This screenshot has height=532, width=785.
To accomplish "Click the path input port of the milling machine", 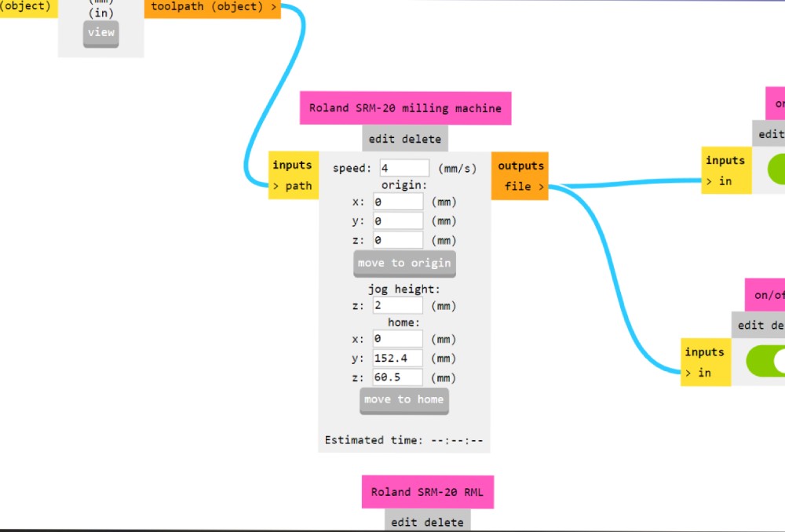I will click(x=294, y=186).
